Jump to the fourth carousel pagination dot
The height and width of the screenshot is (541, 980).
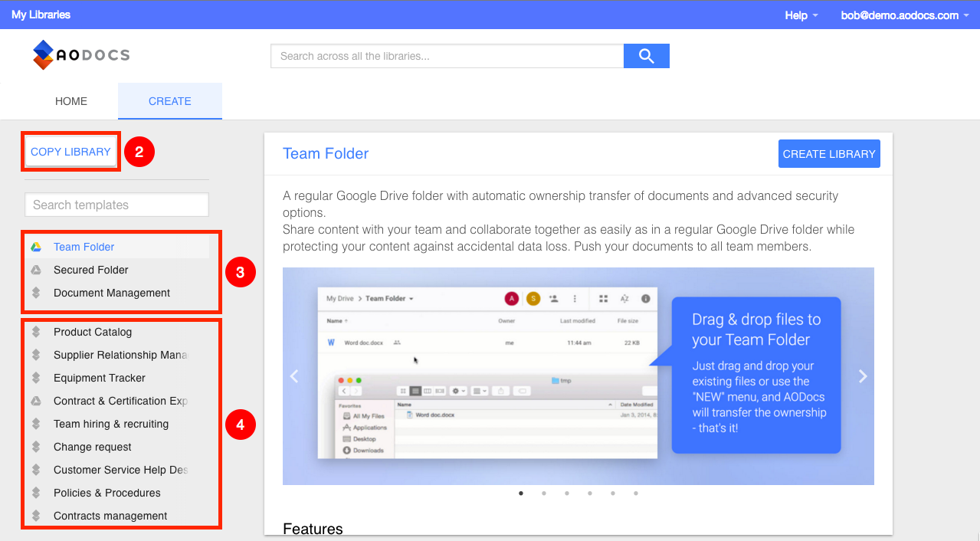(x=590, y=493)
